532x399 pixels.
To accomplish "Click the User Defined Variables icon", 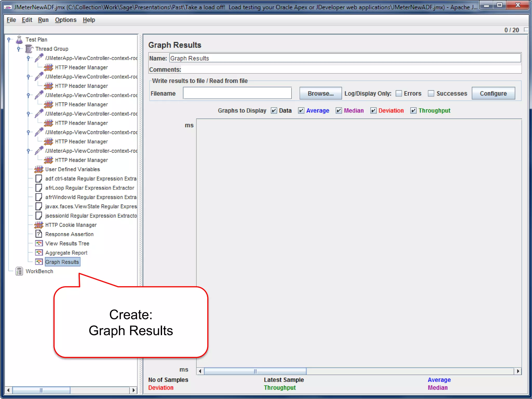I will coord(39,169).
